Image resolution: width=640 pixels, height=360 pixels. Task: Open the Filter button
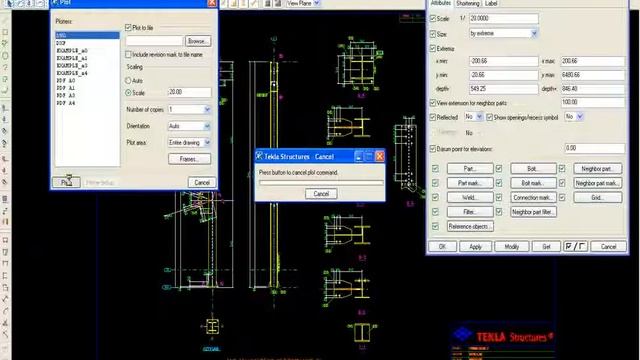[470, 212]
